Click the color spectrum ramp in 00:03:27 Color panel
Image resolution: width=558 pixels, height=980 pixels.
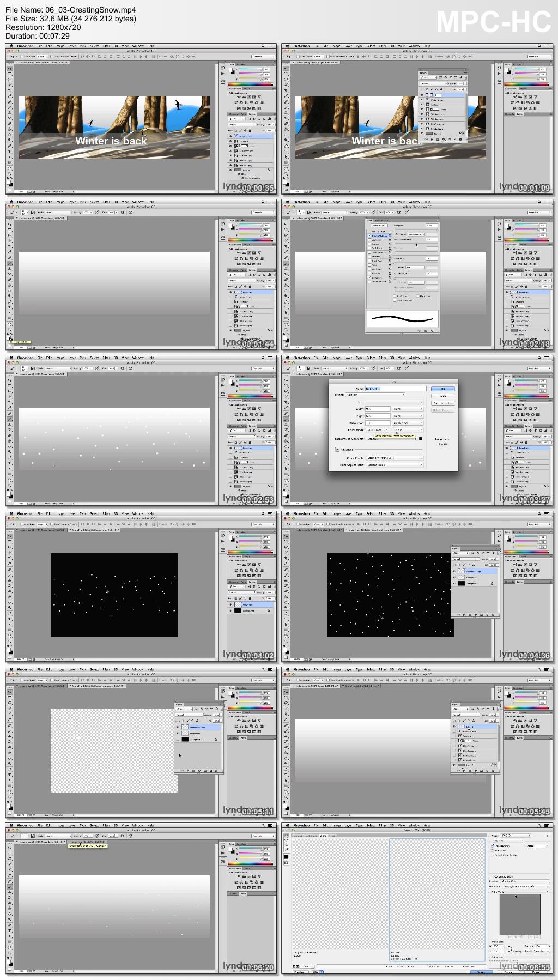pyautogui.click(x=526, y=396)
